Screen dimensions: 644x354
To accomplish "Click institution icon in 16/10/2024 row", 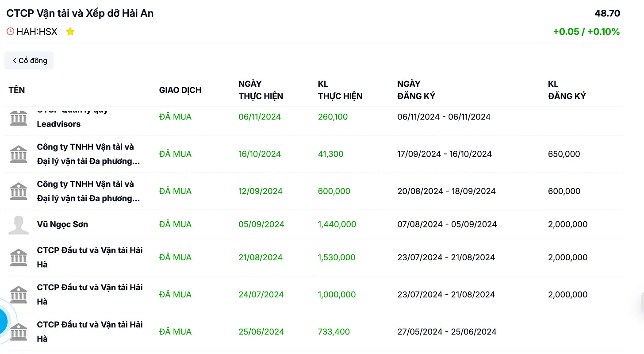I will 19,154.
